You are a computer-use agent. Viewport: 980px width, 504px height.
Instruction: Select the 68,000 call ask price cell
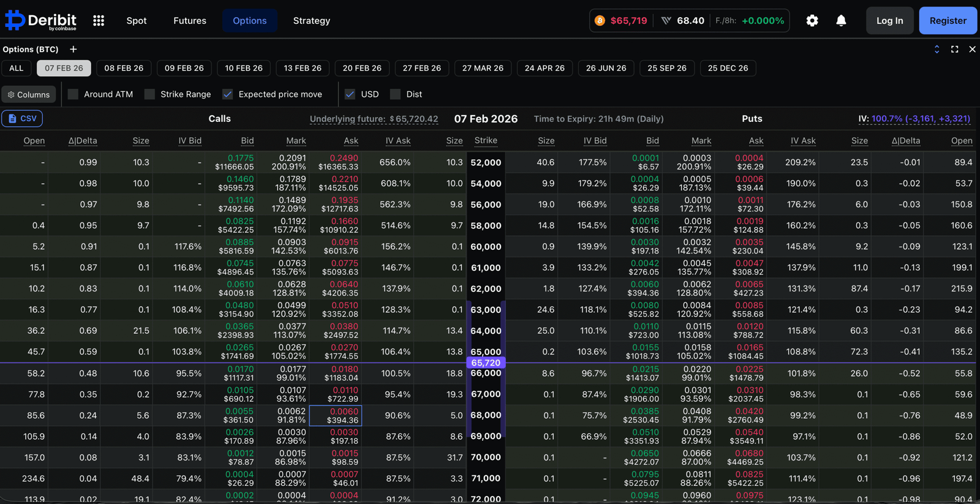pyautogui.click(x=336, y=415)
